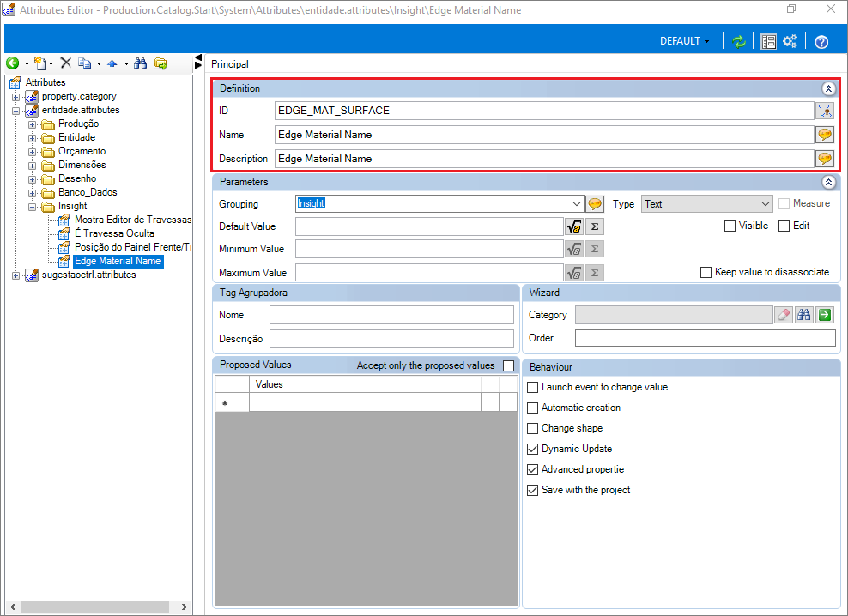Select the Orçamento folder in tree
The image size is (848, 616).
tap(82, 151)
